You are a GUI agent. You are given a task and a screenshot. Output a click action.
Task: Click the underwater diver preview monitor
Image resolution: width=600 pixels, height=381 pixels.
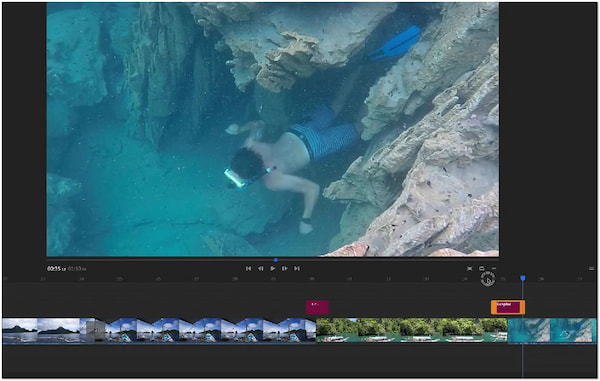pyautogui.click(x=272, y=129)
